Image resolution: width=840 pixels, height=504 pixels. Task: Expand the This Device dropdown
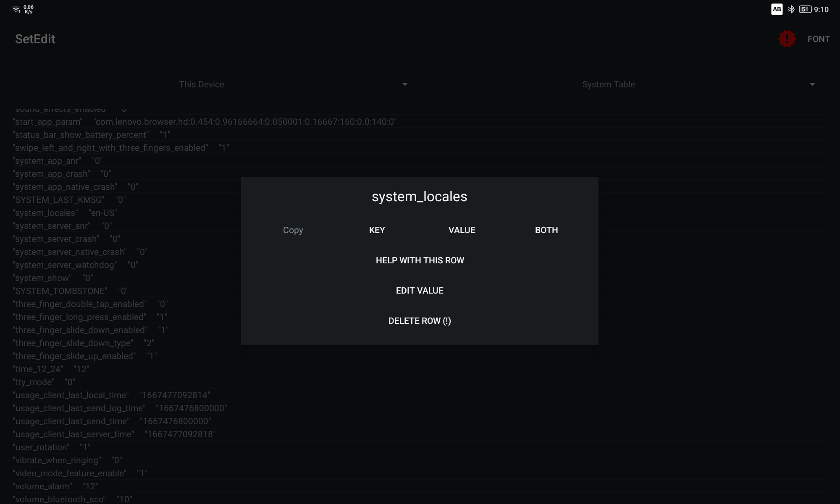202,84
